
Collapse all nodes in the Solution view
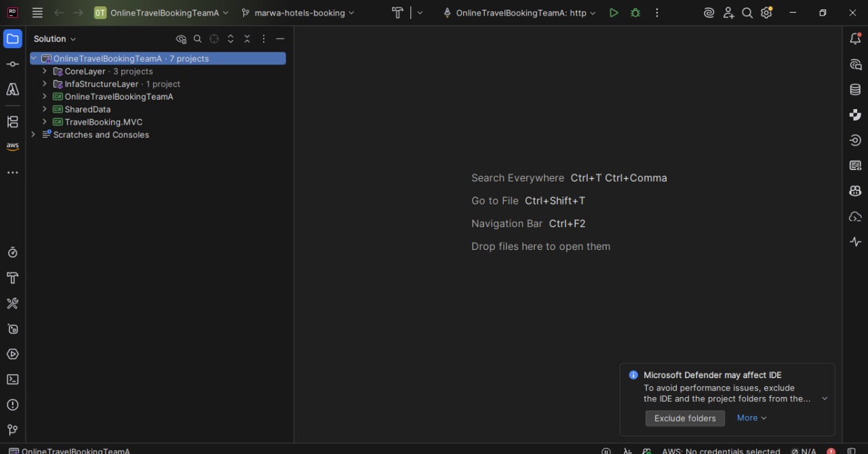pyautogui.click(x=247, y=39)
